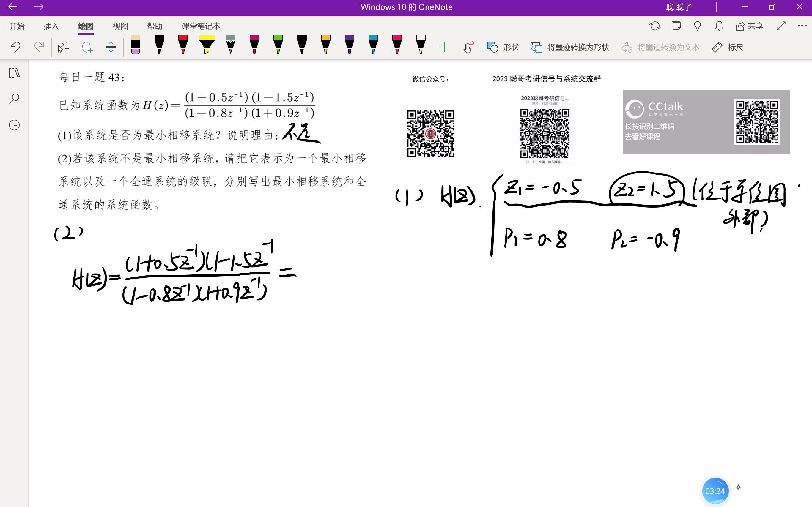
Task: Open the 形状 (Shapes) tool
Action: click(x=502, y=47)
